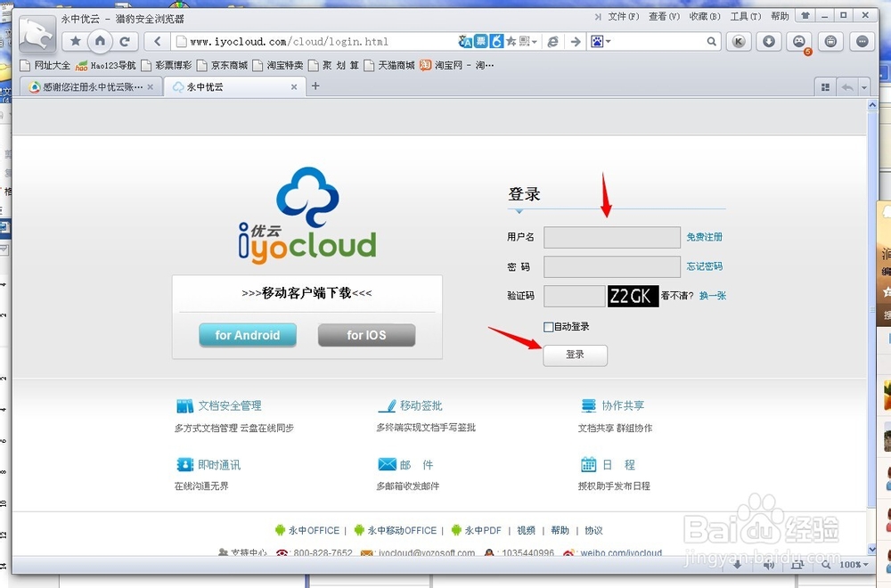
Task: Open the 文件 menu
Action: point(624,16)
